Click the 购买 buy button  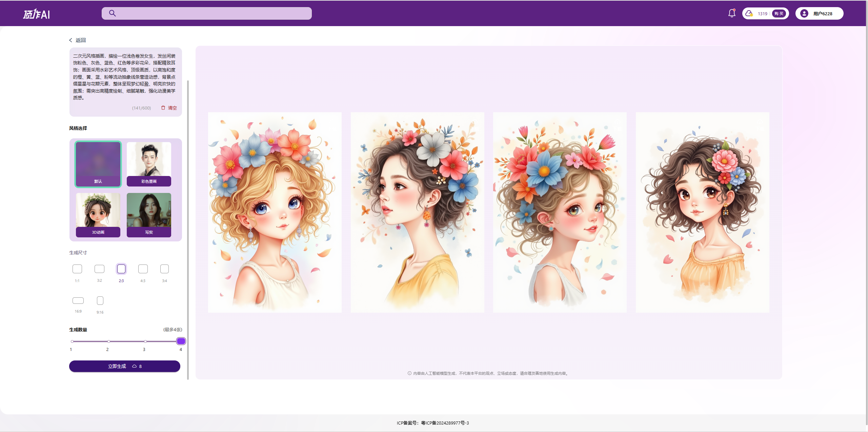pos(779,14)
